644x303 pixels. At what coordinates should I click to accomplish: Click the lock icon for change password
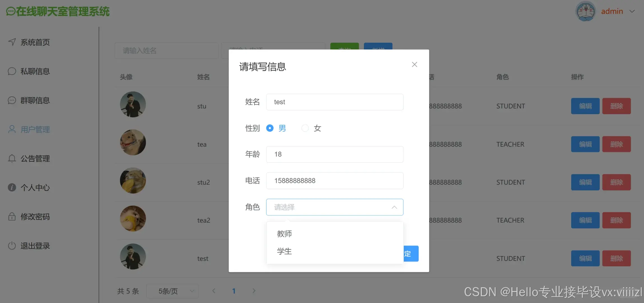(x=12, y=217)
